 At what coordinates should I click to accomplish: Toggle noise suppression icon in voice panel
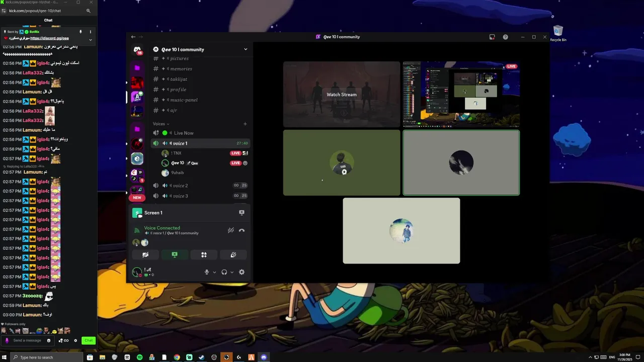[x=230, y=230]
